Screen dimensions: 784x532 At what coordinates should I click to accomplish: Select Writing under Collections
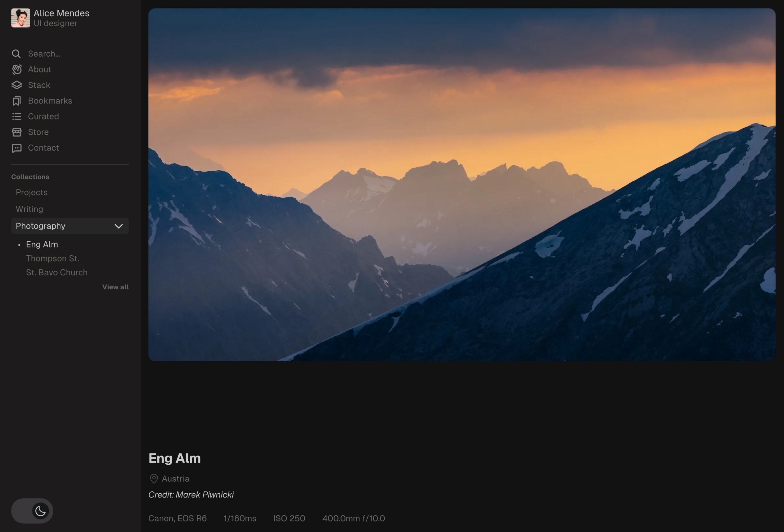[29, 208]
